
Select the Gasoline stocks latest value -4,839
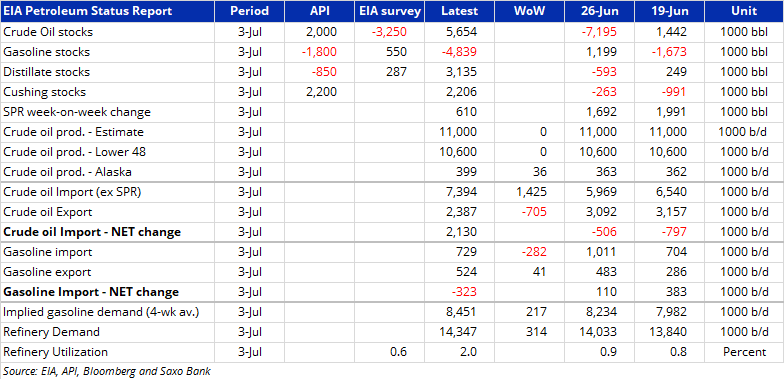pos(460,52)
